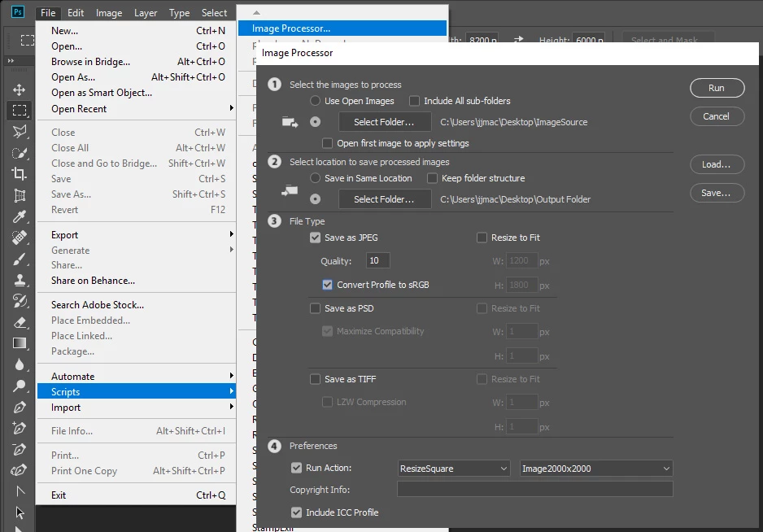
Task: Select the Gradient tool
Action: click(x=19, y=343)
